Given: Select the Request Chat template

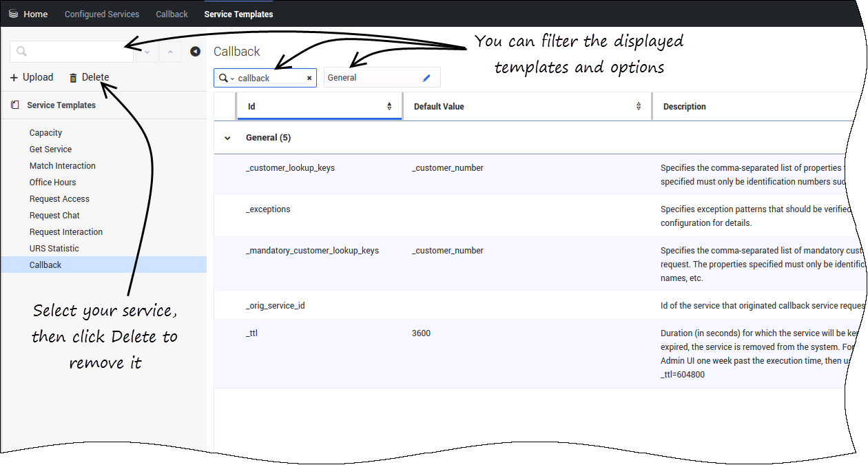Looking at the screenshot, I should pyautogui.click(x=54, y=216).
